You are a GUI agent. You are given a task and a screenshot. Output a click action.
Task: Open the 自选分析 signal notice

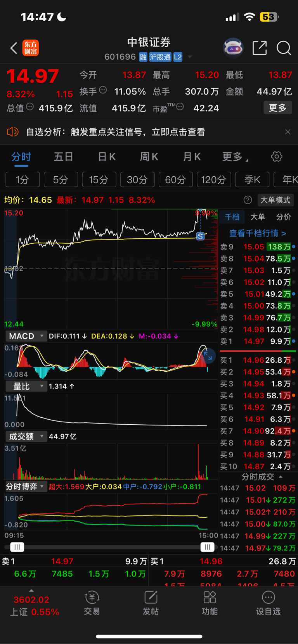[116, 132]
